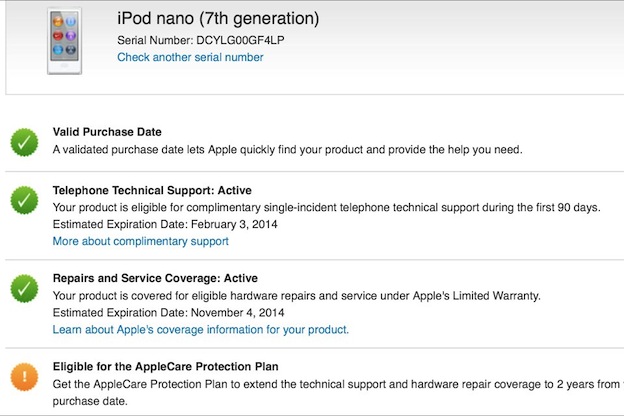
Task: Click the green checkmark beside Repairs and Service Coverage
Action: [x=25, y=290]
